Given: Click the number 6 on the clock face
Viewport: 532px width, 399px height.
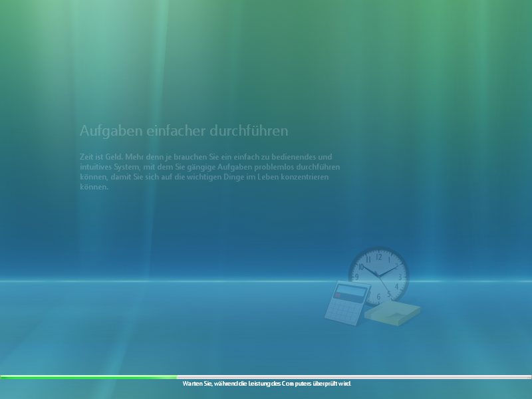Looking at the screenshot, I should tap(378, 296).
